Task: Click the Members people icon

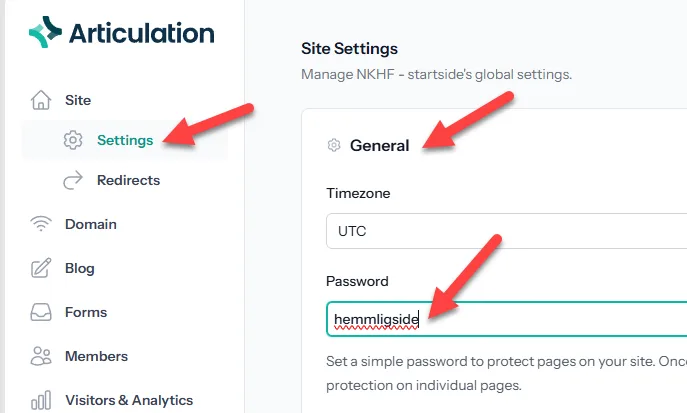Action: [41, 356]
